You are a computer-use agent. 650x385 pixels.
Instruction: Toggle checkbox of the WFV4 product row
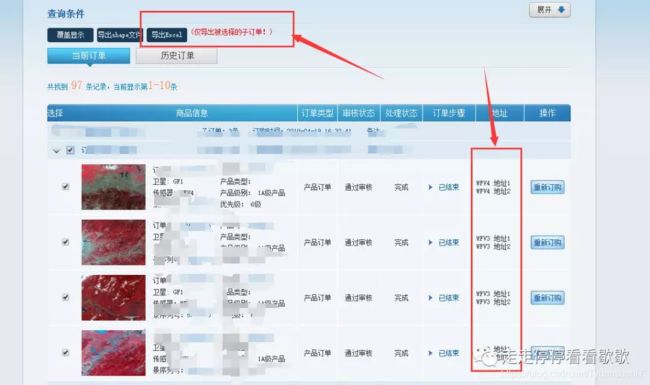click(x=65, y=186)
